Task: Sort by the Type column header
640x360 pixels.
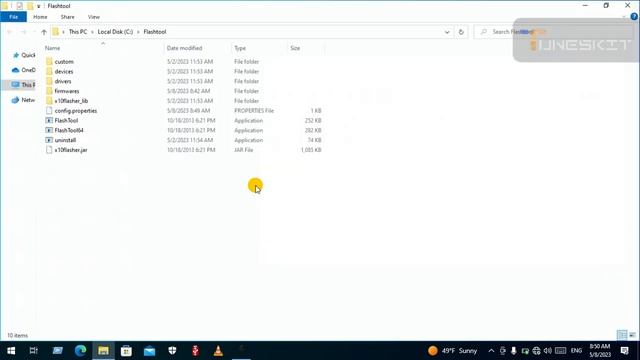Action: click(x=259, y=48)
